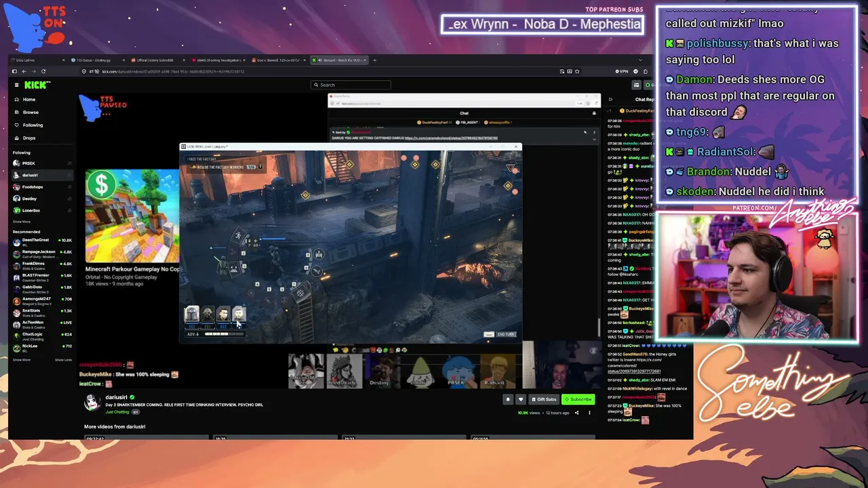Open the Minecraft Parkour Gameplay thumbnail

132,216
